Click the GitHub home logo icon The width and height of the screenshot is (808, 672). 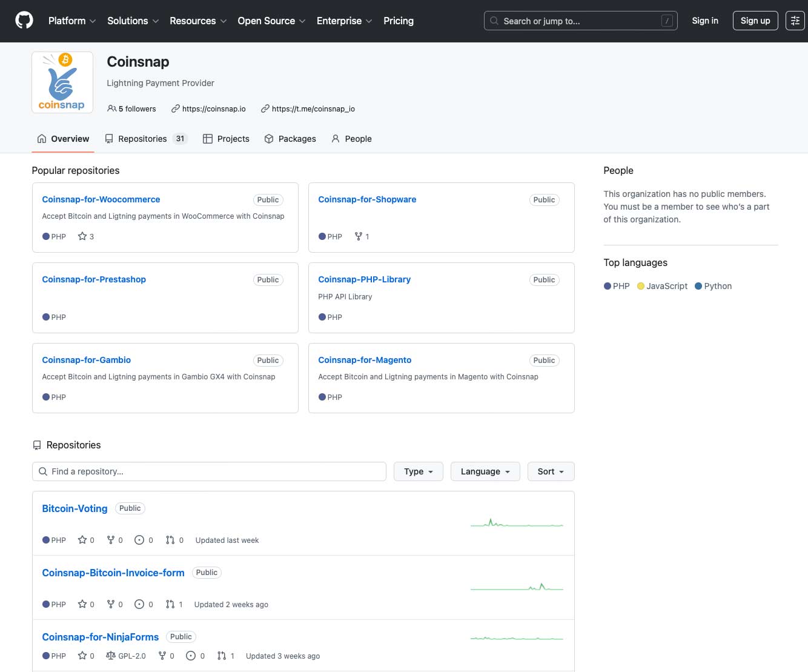24,21
